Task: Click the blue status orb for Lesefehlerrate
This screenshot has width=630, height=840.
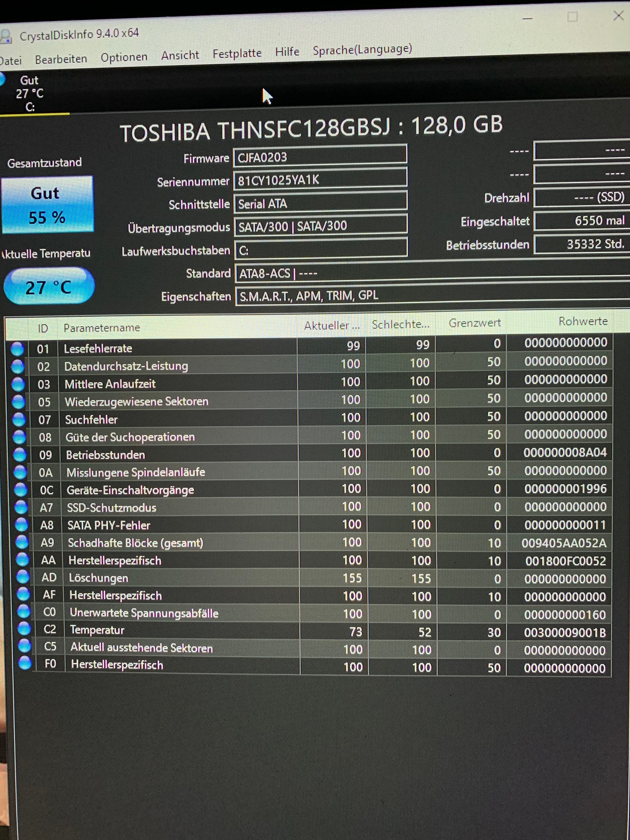Action: click(x=17, y=349)
